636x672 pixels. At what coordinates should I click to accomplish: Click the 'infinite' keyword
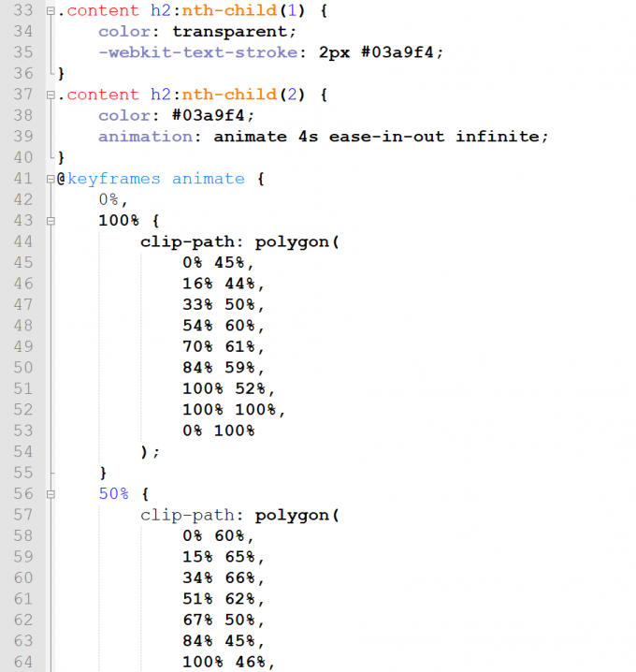[x=498, y=137]
